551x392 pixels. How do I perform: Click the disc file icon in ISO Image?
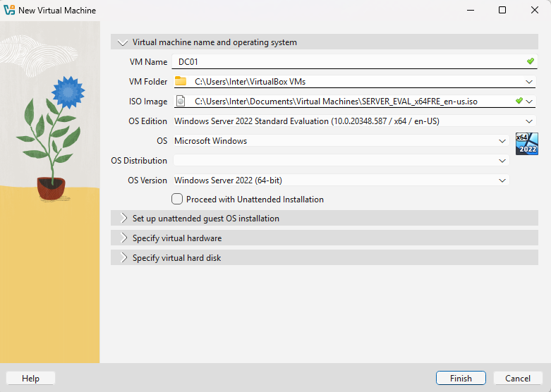(x=181, y=101)
